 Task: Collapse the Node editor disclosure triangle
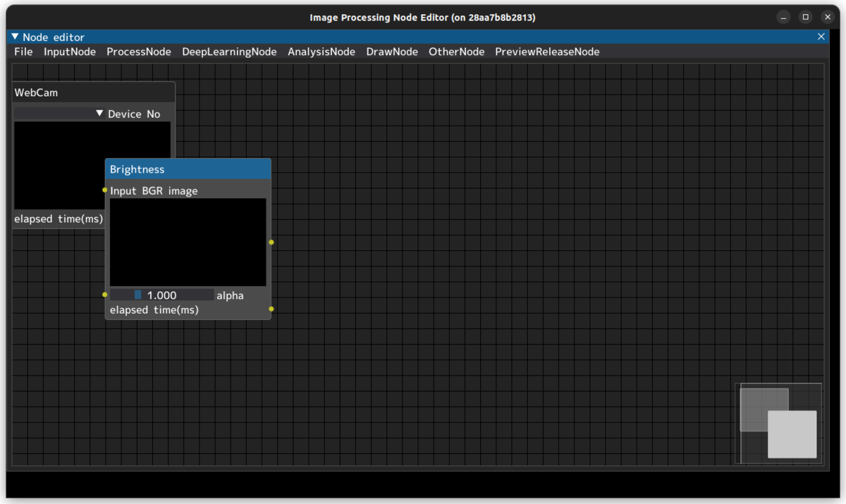(13, 37)
